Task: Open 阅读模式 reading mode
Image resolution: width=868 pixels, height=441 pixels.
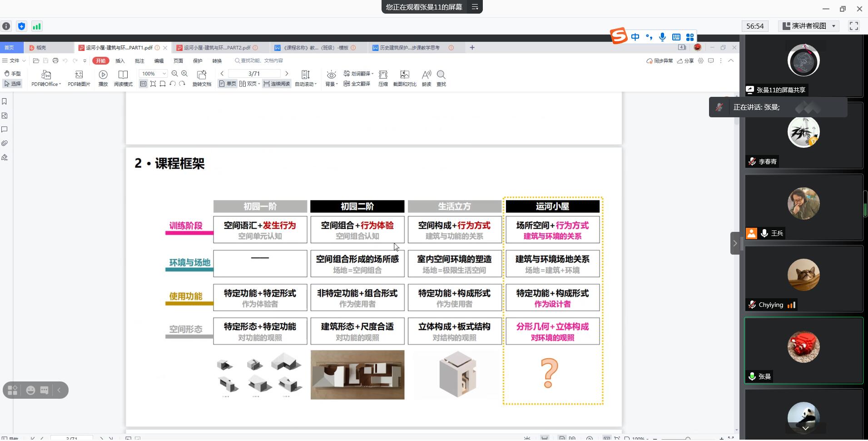Action: point(123,75)
